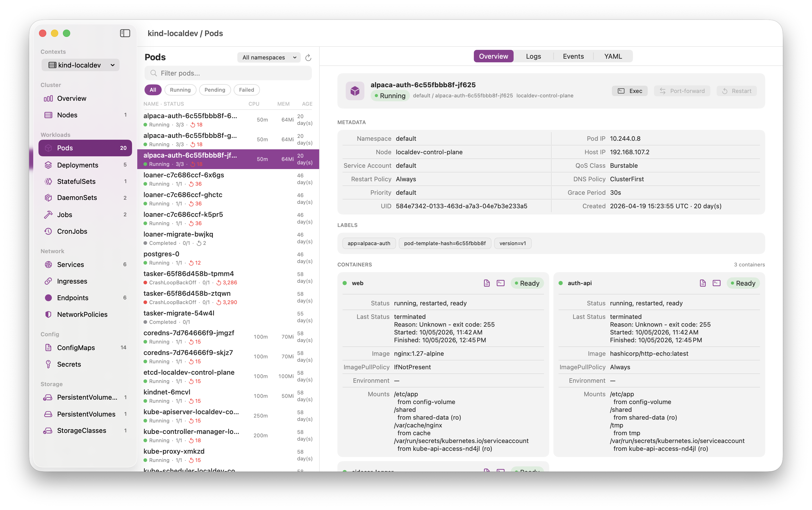Select pod postgres-0
This screenshot has height=510, width=812.
228,258
